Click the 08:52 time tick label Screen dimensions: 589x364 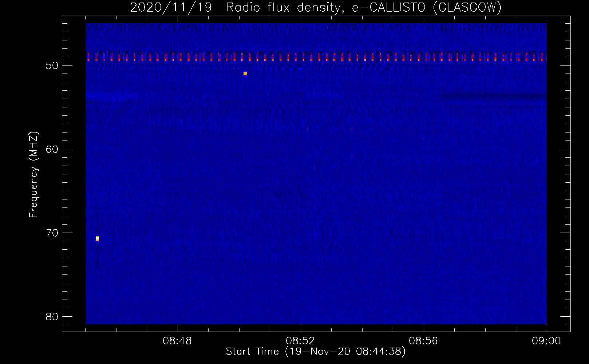point(300,341)
